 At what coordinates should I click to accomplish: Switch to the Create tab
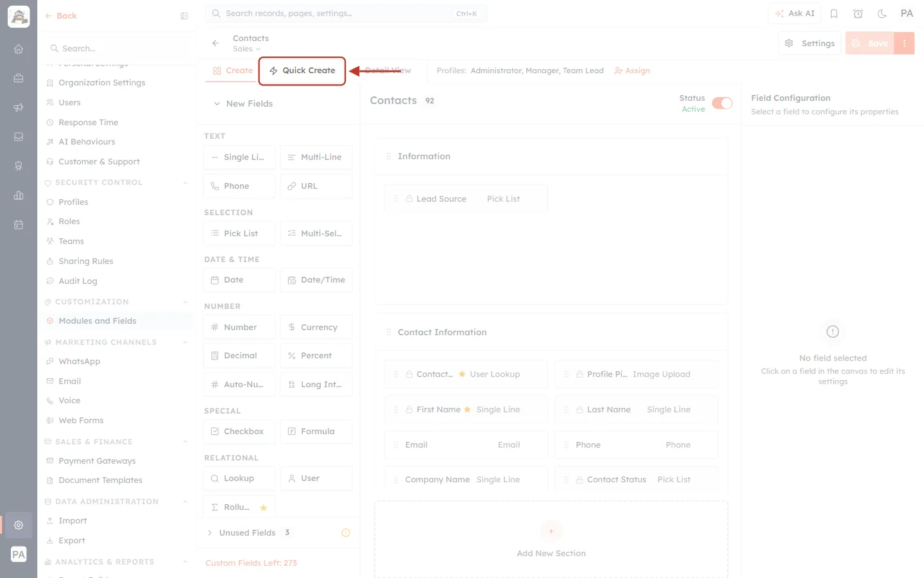(x=232, y=71)
